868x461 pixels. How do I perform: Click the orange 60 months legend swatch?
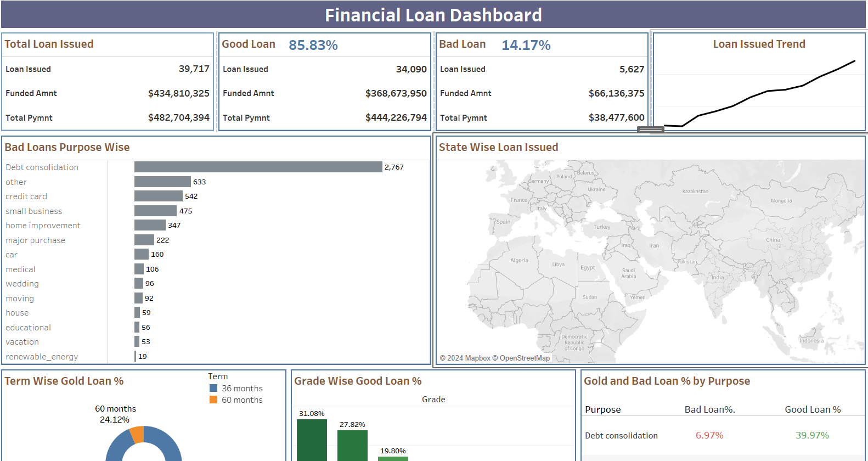(213, 400)
